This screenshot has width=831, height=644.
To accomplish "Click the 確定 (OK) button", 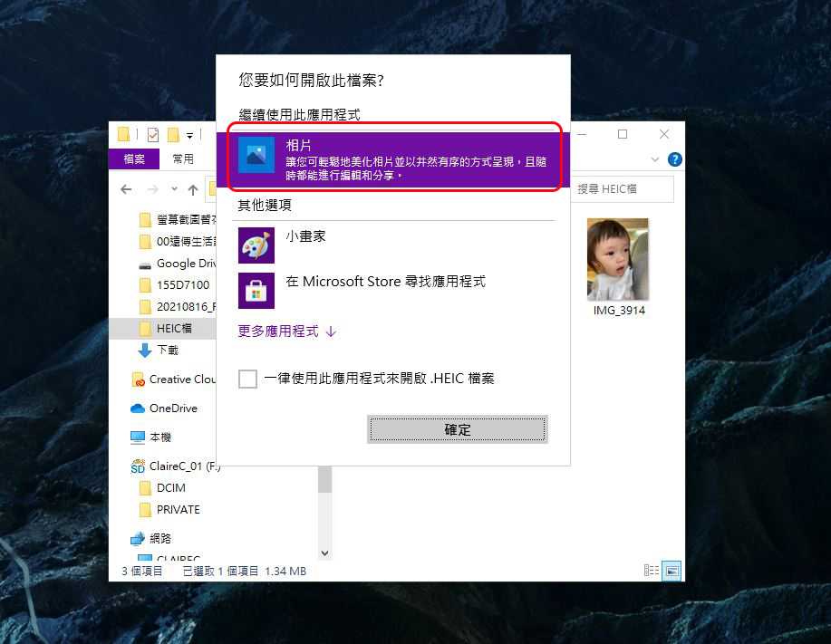I will click(457, 429).
